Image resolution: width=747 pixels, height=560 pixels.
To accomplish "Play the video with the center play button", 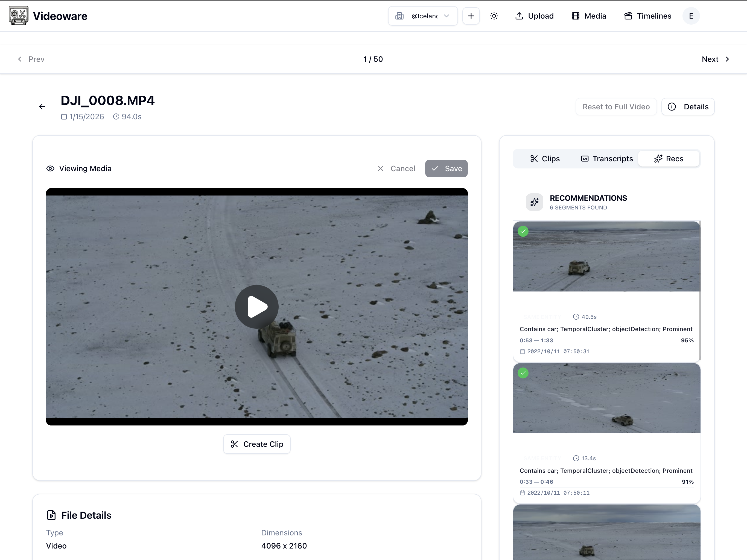I will [257, 307].
